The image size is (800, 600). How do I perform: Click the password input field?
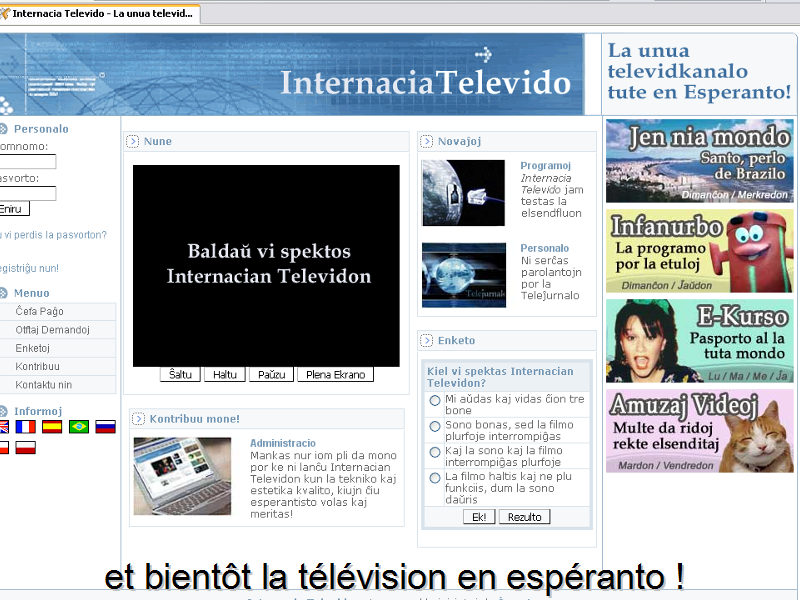click(28, 193)
